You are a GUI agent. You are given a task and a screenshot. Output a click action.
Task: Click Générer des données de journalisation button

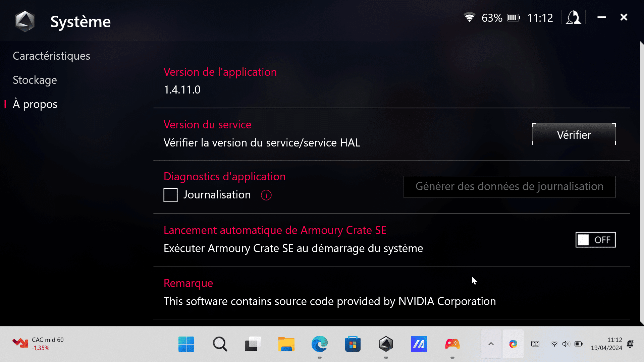click(x=509, y=187)
